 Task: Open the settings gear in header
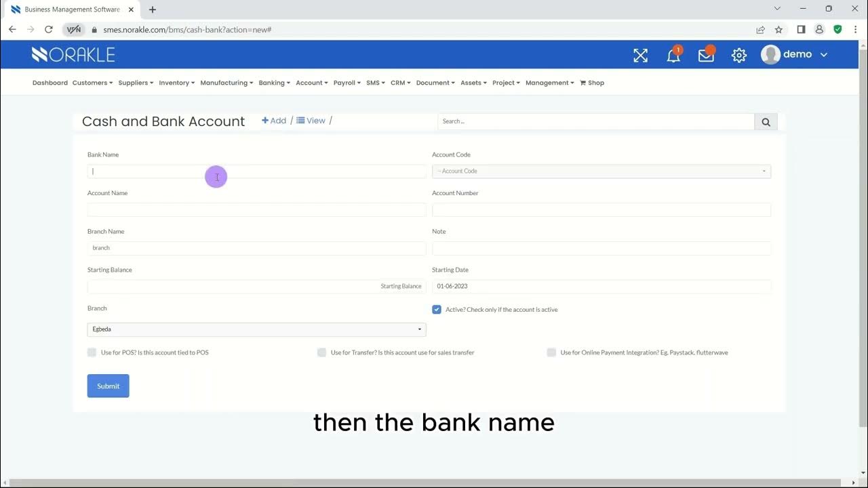click(x=739, y=56)
